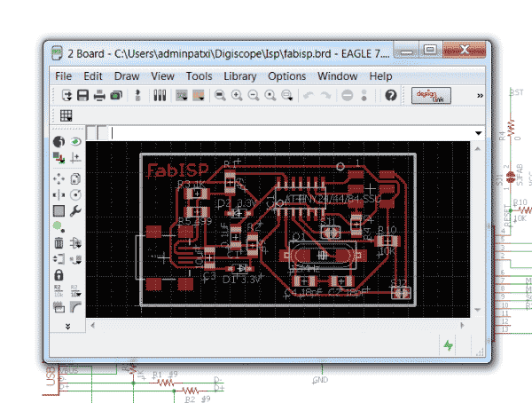Select the Delete trash can tool

click(59, 243)
